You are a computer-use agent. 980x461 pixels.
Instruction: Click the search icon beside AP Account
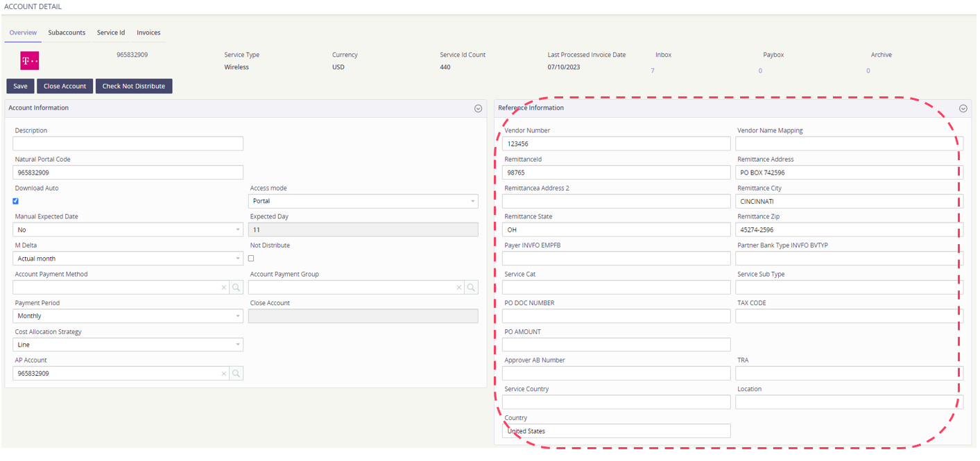[x=236, y=374]
